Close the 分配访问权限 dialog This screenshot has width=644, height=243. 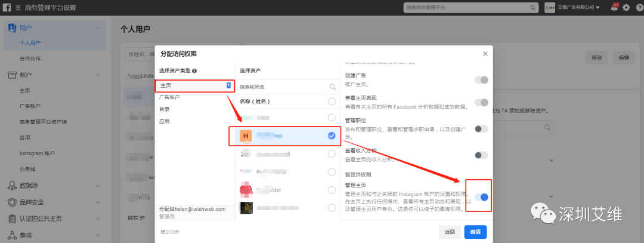(x=485, y=54)
